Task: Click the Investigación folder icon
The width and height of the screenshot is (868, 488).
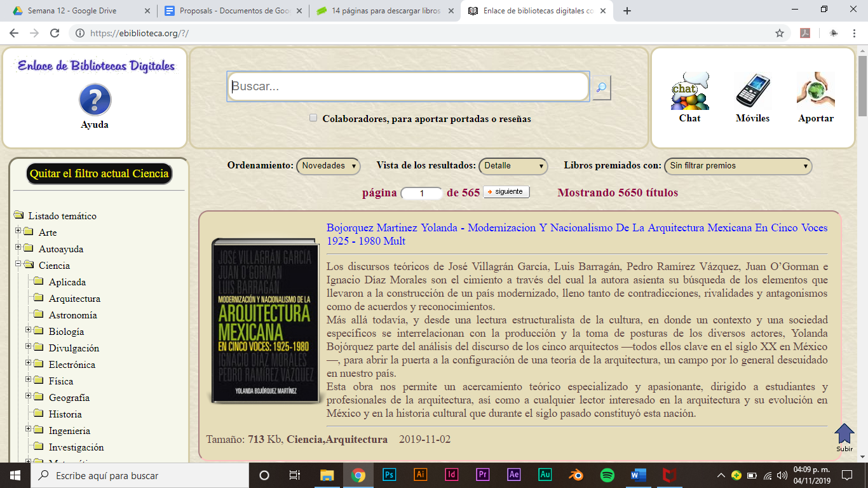Action: [x=39, y=447]
